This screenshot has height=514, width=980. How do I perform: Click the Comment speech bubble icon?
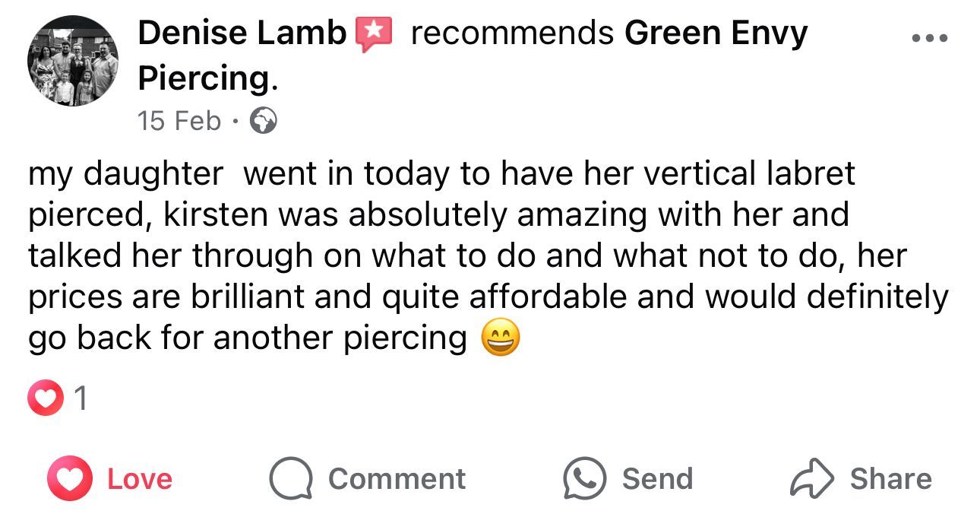[x=290, y=478]
